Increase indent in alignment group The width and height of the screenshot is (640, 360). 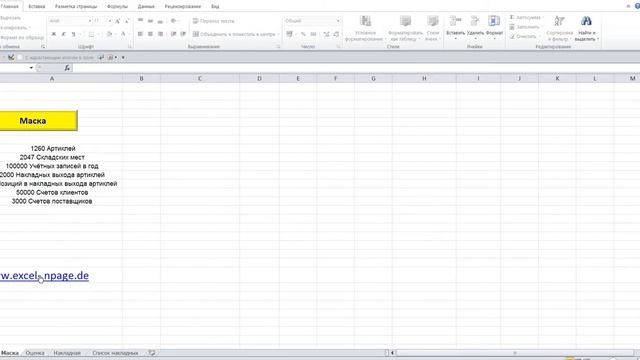point(183,34)
